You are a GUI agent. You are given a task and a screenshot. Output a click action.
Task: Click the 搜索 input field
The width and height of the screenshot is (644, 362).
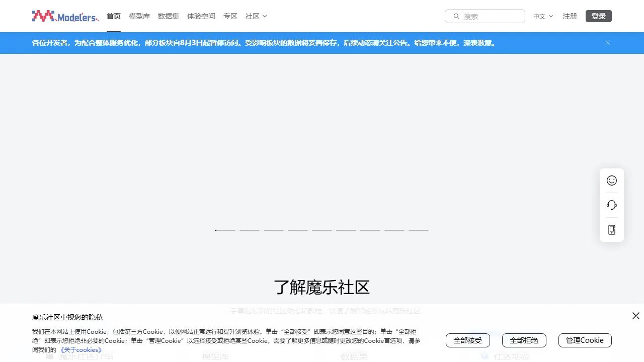click(x=485, y=16)
